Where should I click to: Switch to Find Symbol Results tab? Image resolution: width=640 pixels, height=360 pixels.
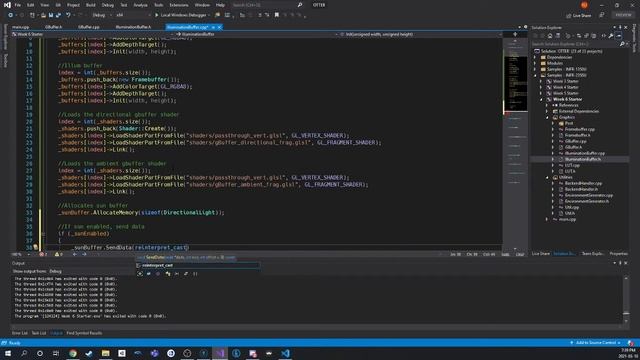point(84,333)
